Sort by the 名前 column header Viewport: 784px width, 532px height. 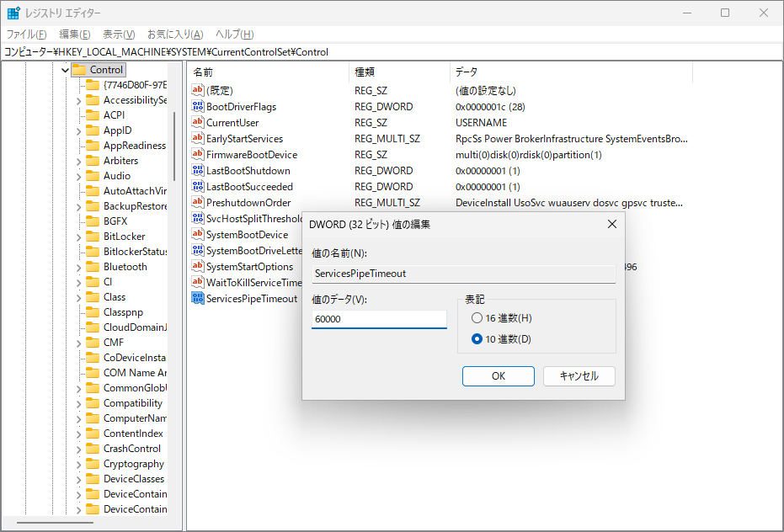pos(269,72)
